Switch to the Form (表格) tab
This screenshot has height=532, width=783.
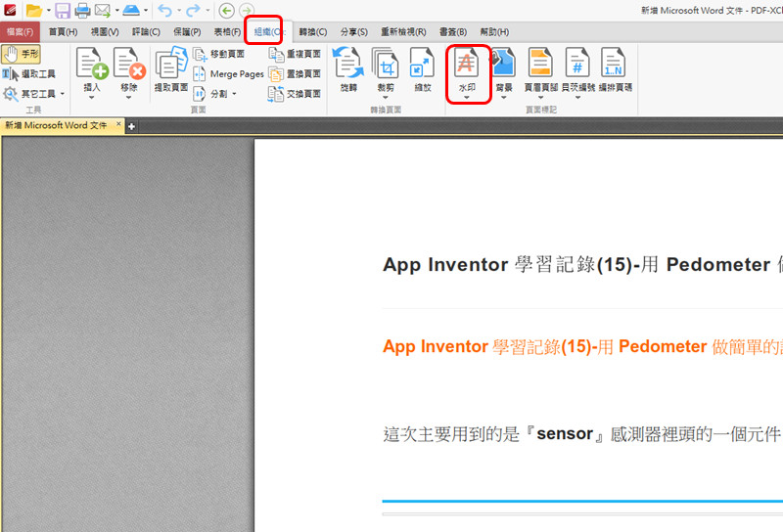coord(227,32)
